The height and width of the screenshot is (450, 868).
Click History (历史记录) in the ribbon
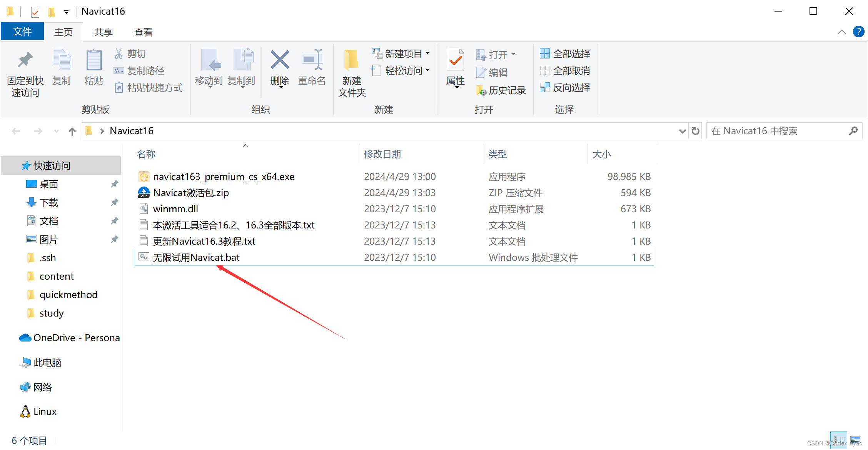(x=501, y=90)
